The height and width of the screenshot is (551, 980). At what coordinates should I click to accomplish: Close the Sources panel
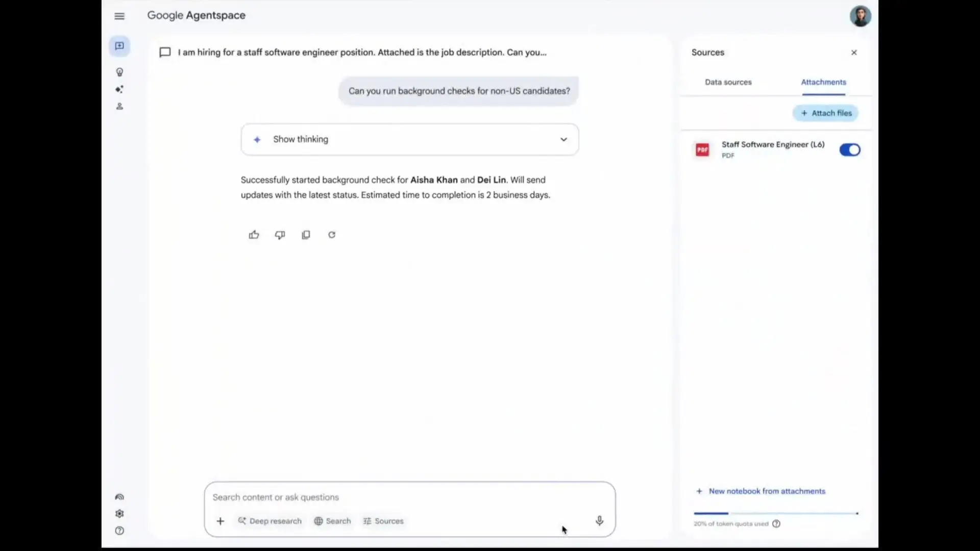(x=854, y=53)
